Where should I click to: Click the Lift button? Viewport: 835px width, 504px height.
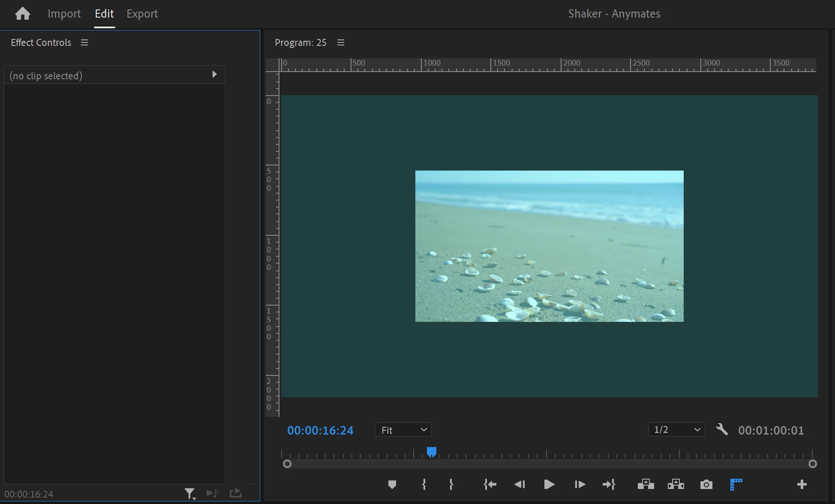click(646, 484)
